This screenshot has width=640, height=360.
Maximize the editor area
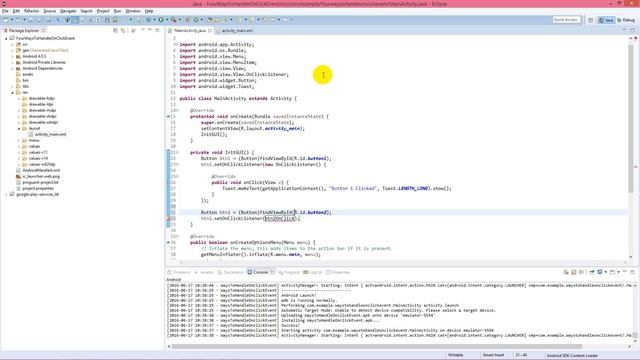coord(632,30)
